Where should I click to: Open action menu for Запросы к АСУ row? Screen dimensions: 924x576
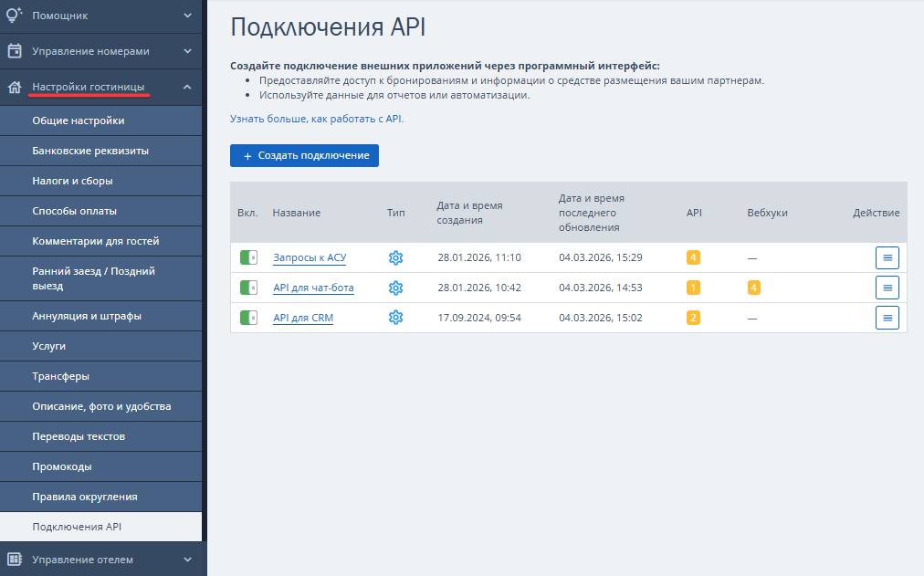(x=887, y=257)
